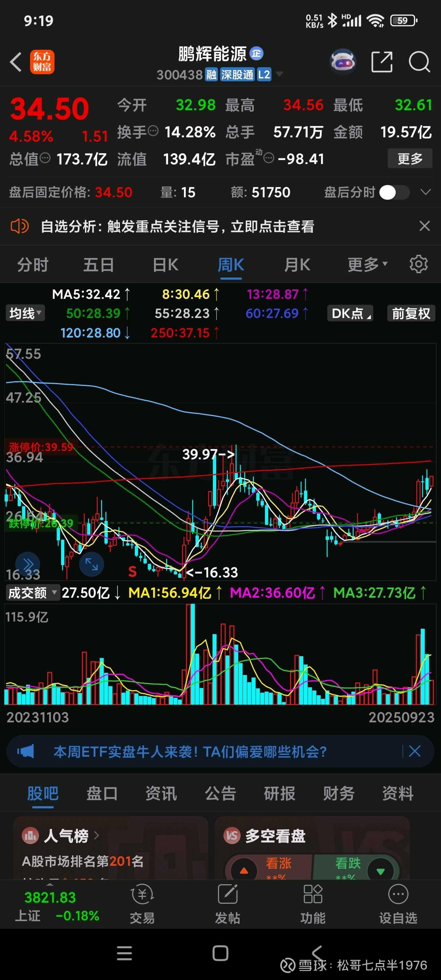Open the 东方财富 logo icon
Image resolution: width=441 pixels, height=980 pixels.
(42, 62)
